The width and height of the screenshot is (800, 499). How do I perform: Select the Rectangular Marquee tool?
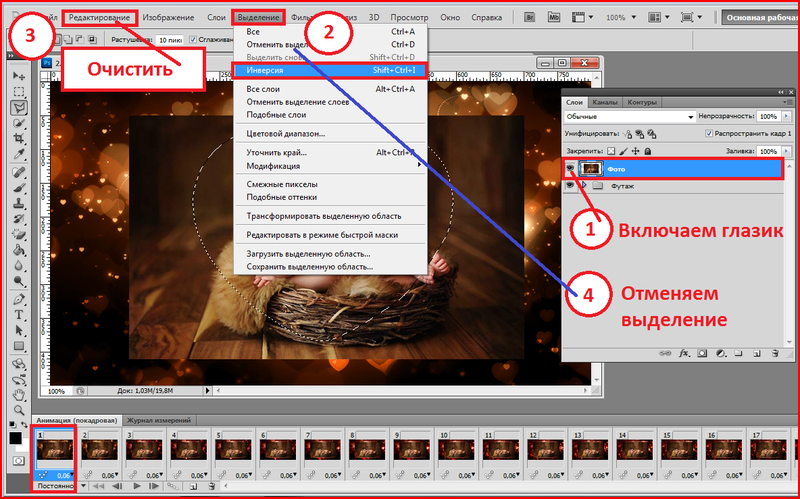(x=19, y=92)
